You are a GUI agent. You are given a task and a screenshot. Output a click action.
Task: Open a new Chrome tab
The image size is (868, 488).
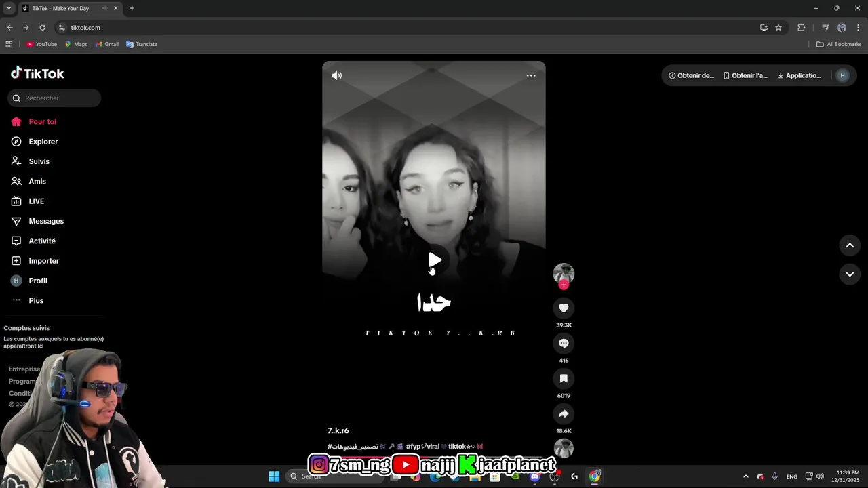pos(132,8)
